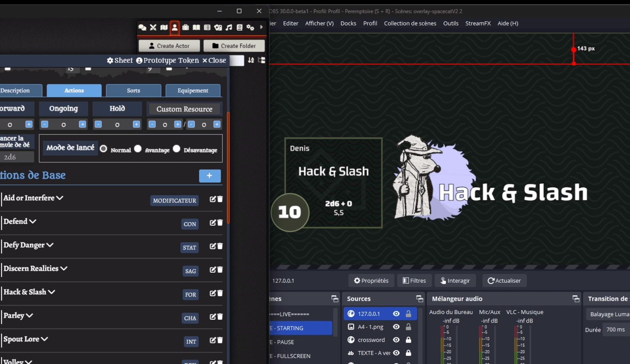Select the Désavantage roll mode radio
This screenshot has width=630, height=364.
click(x=177, y=149)
